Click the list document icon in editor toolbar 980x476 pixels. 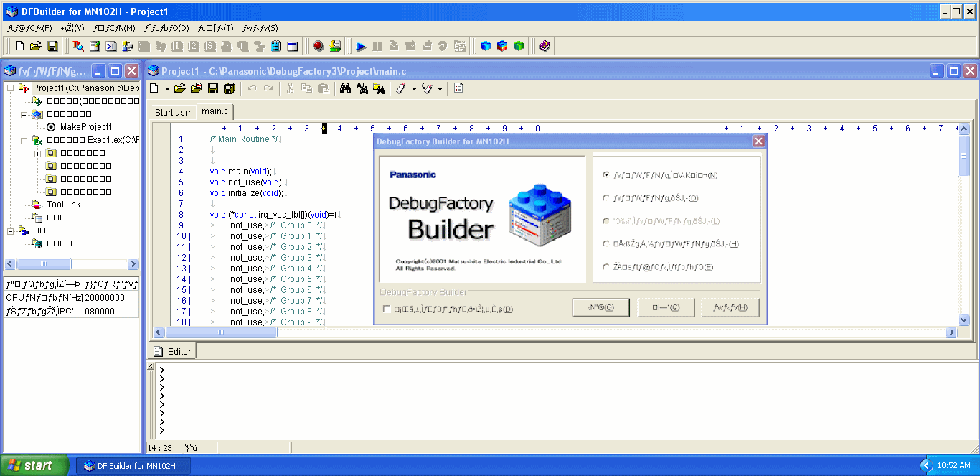click(459, 88)
